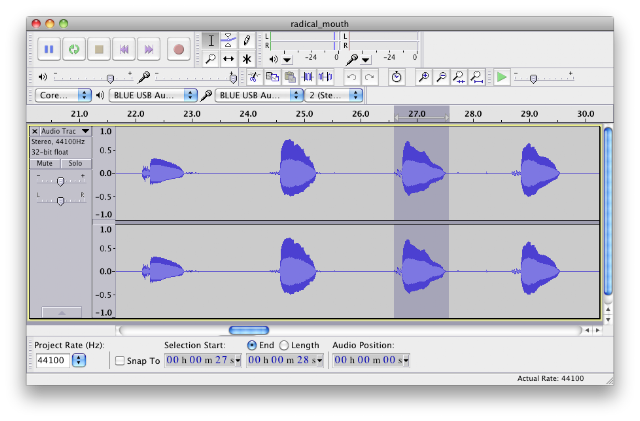Click the '32-bit float' track info text
Viewport: 640px width, 421px height.
[x=50, y=152]
